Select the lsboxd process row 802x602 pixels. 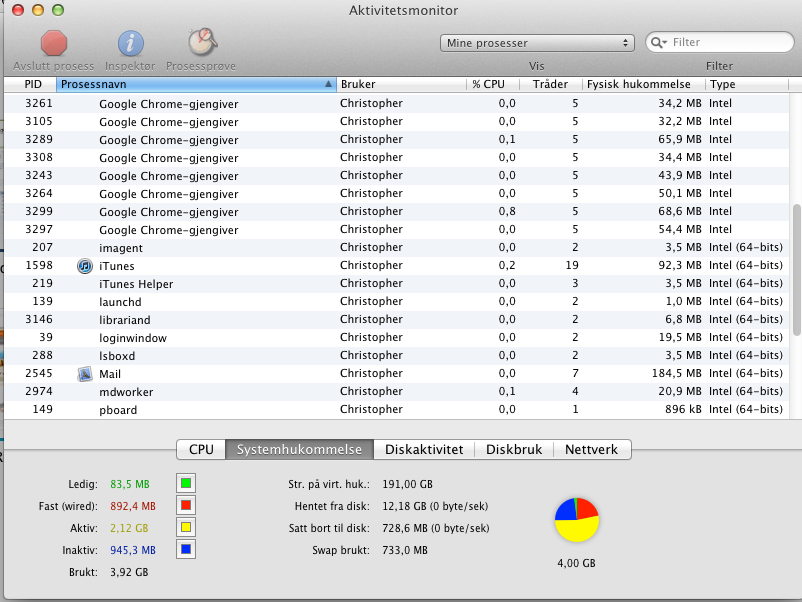397,355
